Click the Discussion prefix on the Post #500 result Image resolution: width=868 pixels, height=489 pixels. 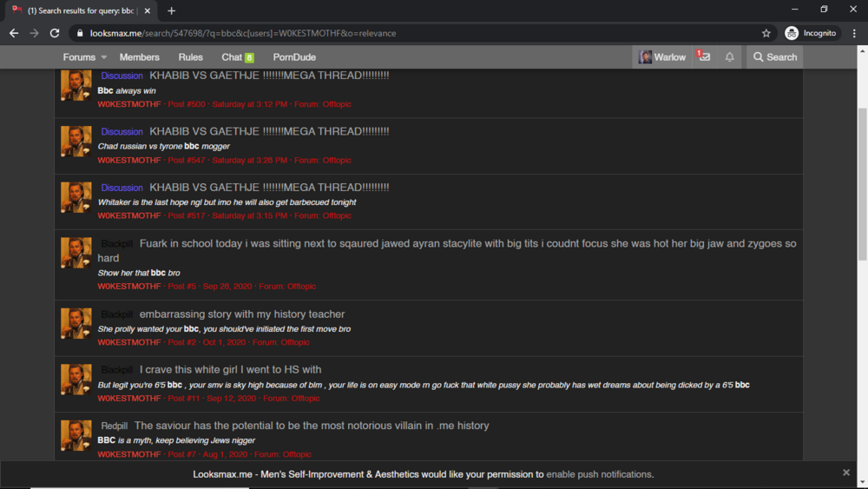(122, 76)
